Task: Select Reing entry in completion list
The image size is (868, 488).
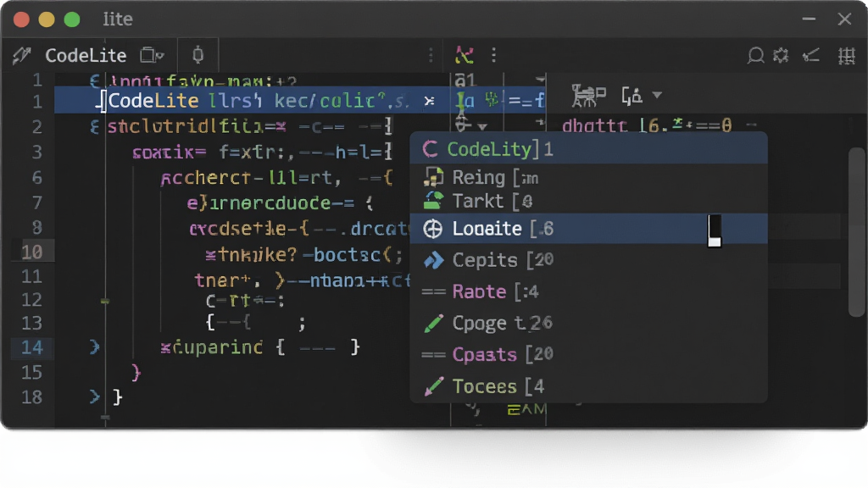Action: (588, 178)
